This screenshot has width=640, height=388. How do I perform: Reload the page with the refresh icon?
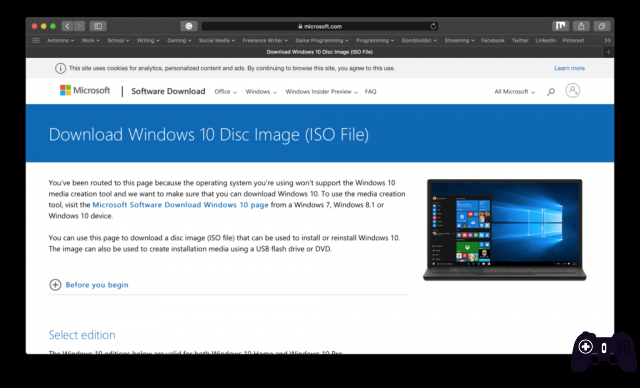click(433, 26)
